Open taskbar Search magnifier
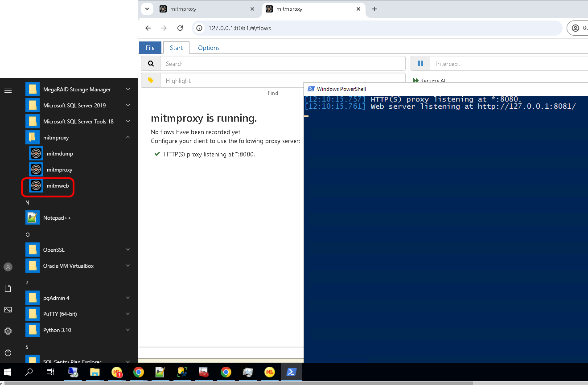The width and height of the screenshot is (588, 385). coord(29,372)
